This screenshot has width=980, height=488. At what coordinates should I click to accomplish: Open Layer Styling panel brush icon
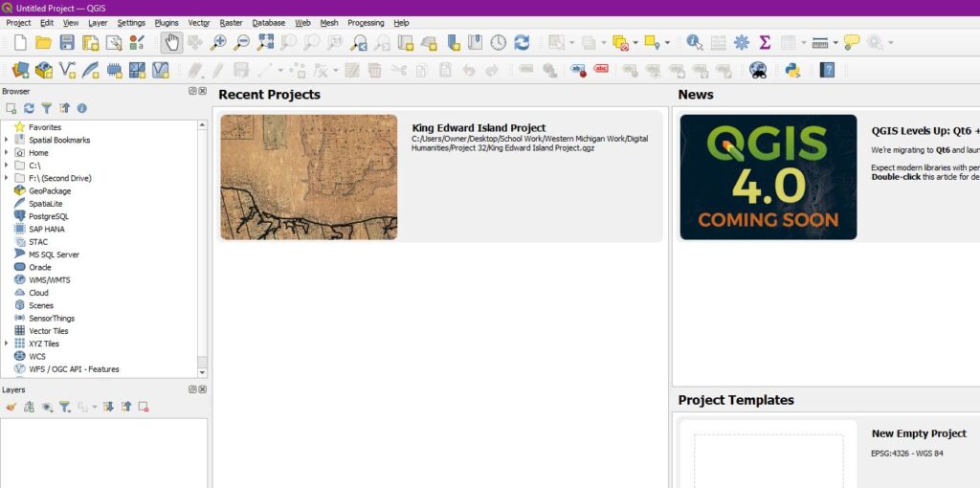(x=11, y=407)
